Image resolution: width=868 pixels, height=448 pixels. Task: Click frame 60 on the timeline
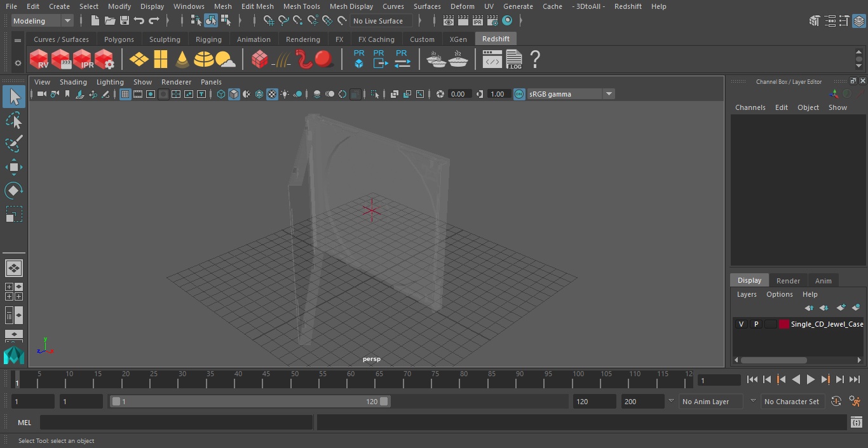pyautogui.click(x=351, y=379)
